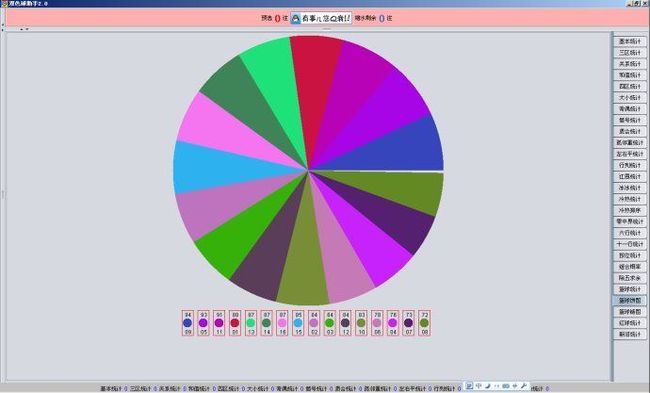
Task: Click the dark plum legend dot numbered 12
Action: [x=345, y=323]
